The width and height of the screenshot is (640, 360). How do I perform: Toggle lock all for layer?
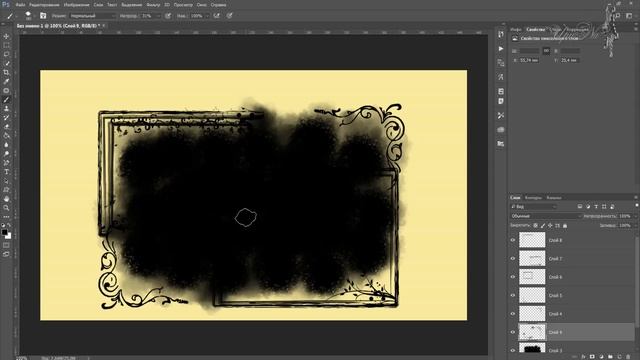click(565, 225)
